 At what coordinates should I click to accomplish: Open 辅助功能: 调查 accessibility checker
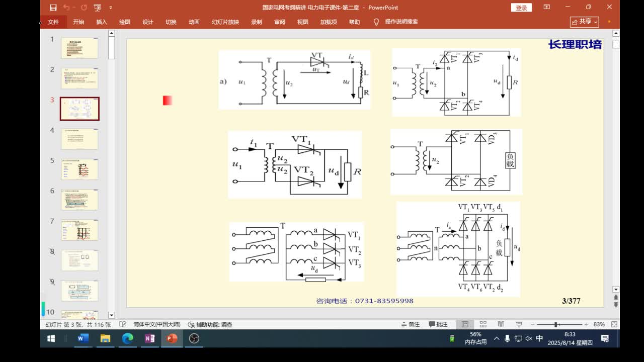coord(210,325)
